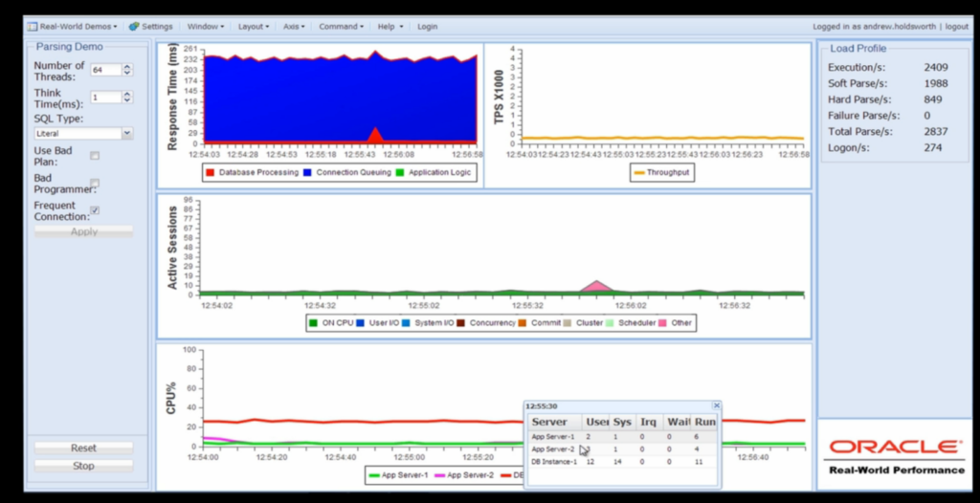Click the Soft Parse/s value 1988
Screen dimensions: 980x503
[936, 84]
